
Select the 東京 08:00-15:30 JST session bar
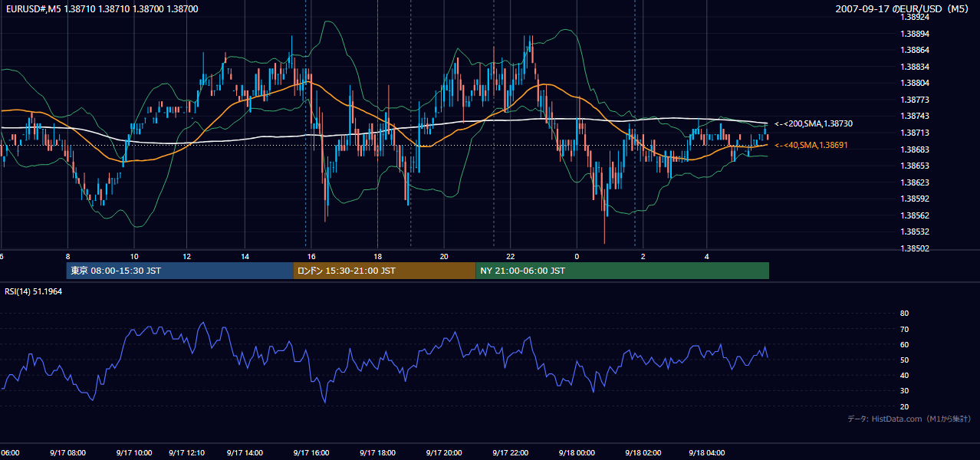click(x=179, y=271)
